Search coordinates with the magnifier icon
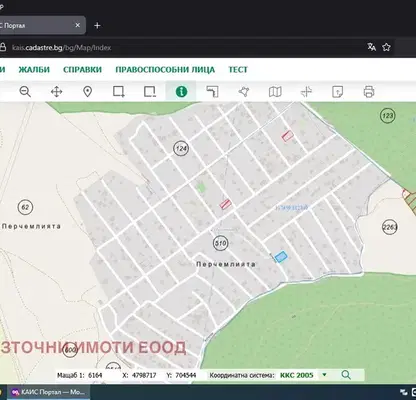The image size is (416, 400). 346,375
